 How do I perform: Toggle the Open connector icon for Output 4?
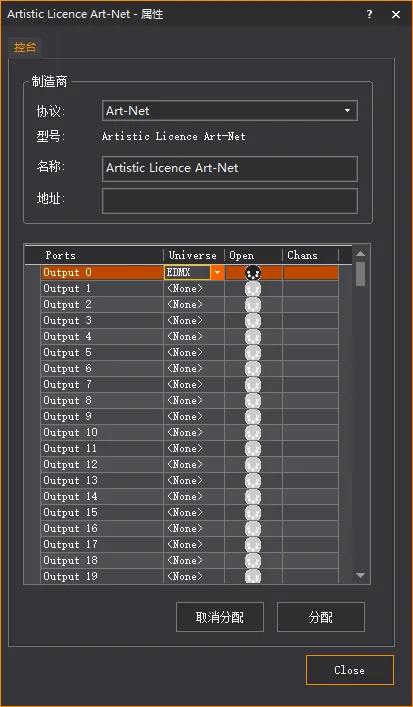[x=253, y=337]
